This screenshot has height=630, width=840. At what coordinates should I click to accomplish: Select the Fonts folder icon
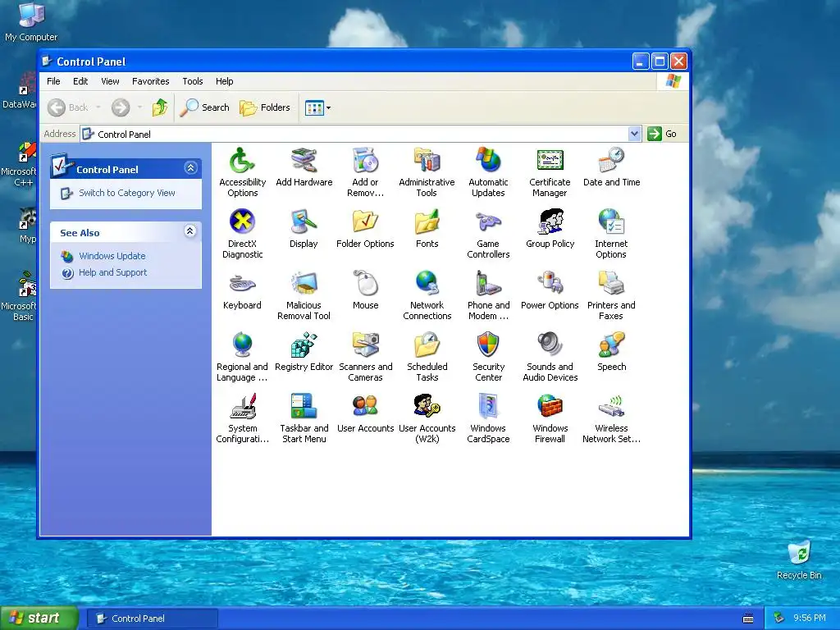[x=427, y=221]
